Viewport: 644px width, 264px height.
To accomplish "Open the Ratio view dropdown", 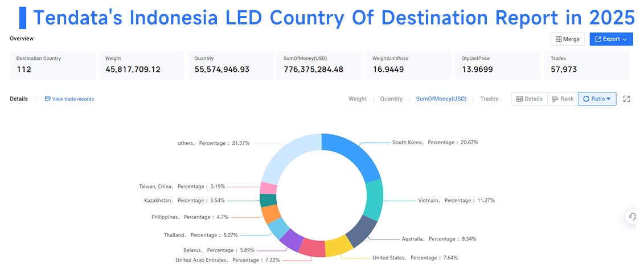I will [x=597, y=99].
